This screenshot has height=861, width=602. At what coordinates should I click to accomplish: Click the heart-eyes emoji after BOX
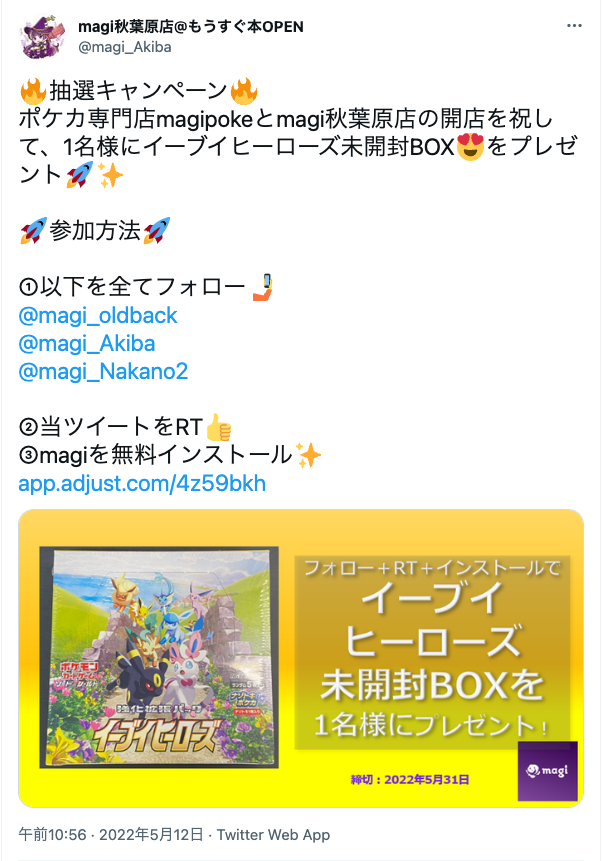470,147
